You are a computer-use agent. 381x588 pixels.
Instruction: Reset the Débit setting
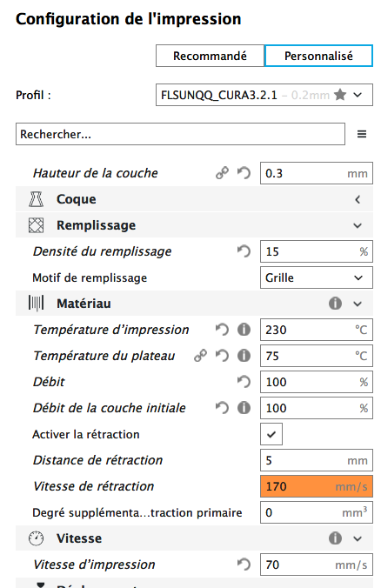[x=244, y=382]
